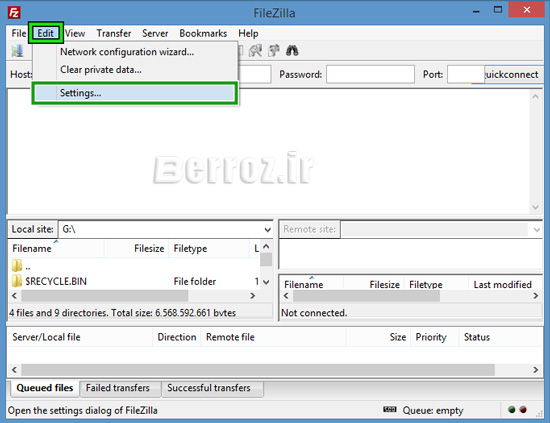Close the open Edit menu
Viewport: 550px width, 423px height.
point(46,33)
